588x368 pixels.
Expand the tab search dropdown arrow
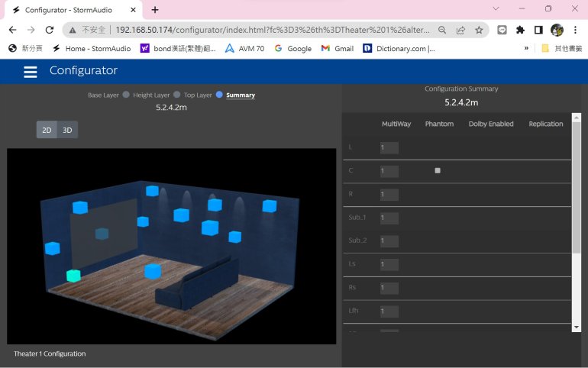[x=496, y=9]
